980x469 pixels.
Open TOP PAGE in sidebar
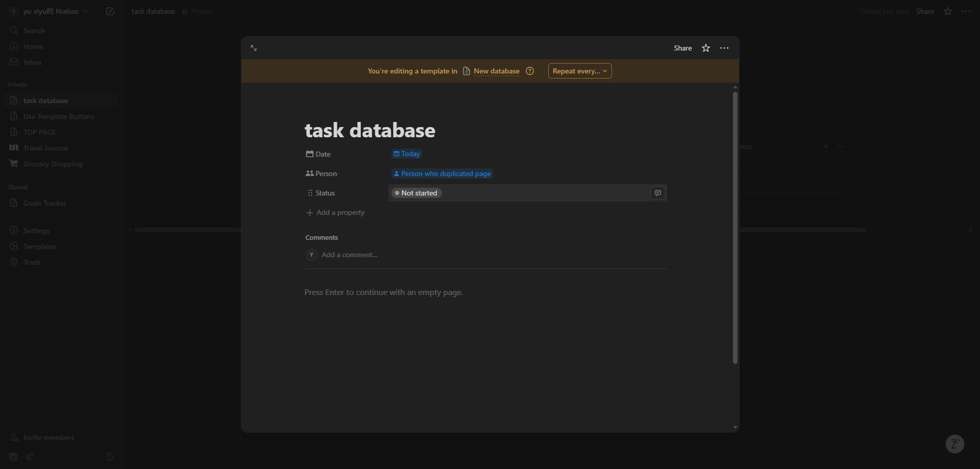click(60, 132)
